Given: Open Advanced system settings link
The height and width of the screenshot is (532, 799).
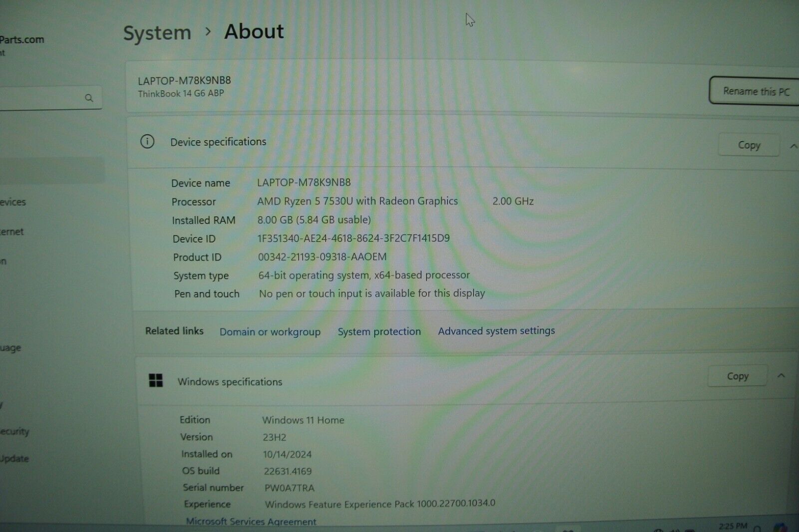Looking at the screenshot, I should click(496, 331).
